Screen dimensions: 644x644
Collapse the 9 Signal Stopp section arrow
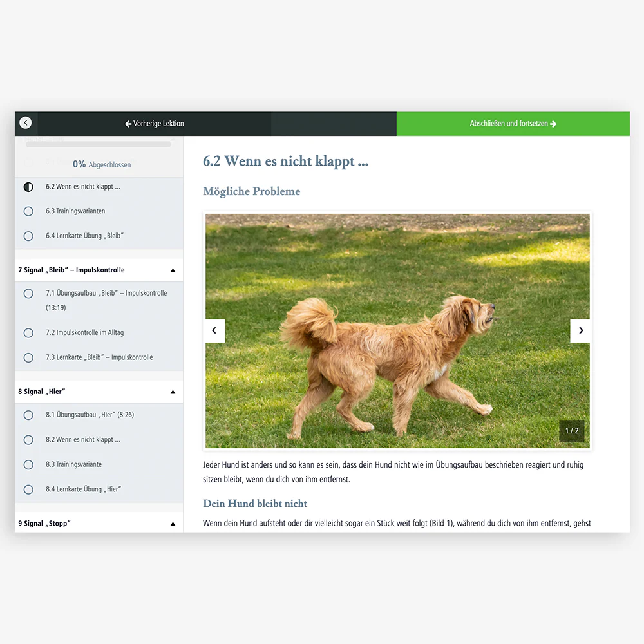click(x=173, y=524)
